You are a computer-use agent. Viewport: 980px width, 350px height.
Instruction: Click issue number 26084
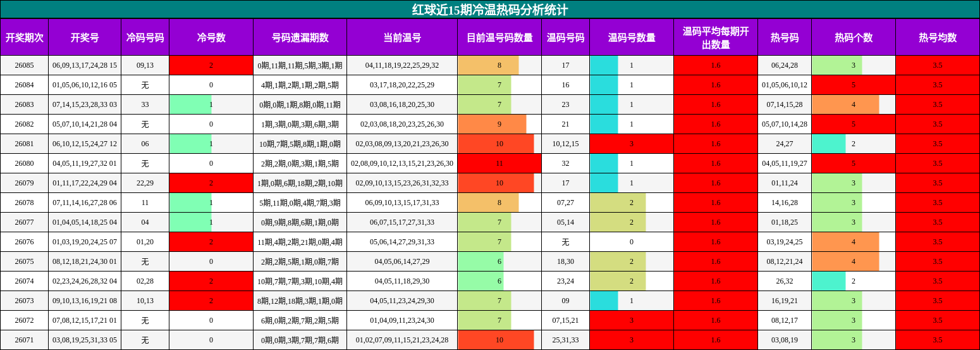pos(24,85)
